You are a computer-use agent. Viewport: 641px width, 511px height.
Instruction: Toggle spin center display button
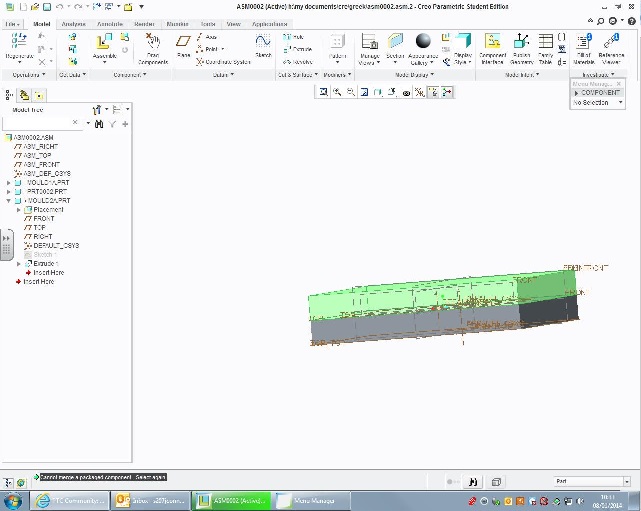[x=447, y=92]
